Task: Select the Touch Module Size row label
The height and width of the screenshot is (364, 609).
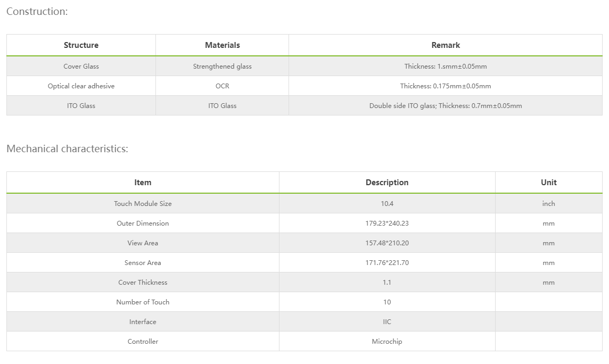Action: pyautogui.click(x=143, y=204)
